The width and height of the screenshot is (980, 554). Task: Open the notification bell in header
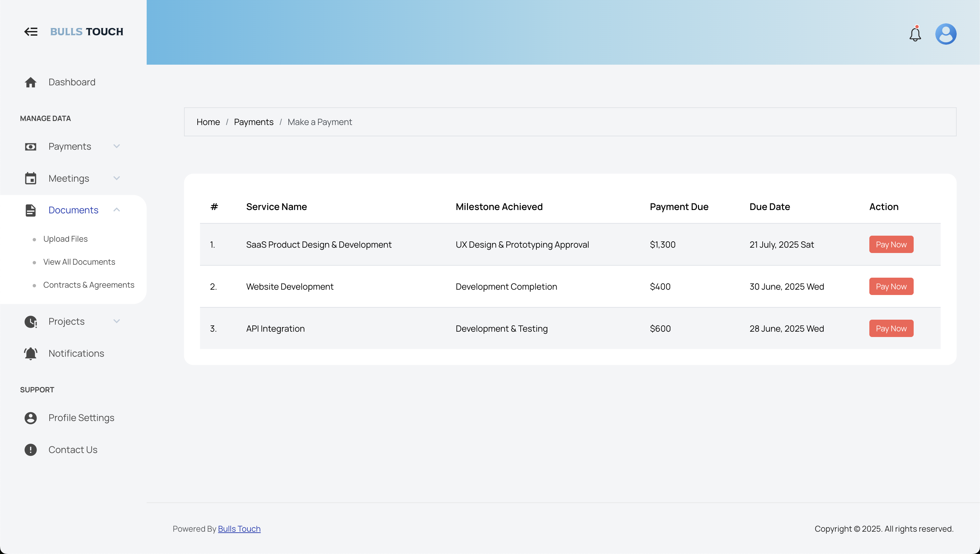(915, 34)
